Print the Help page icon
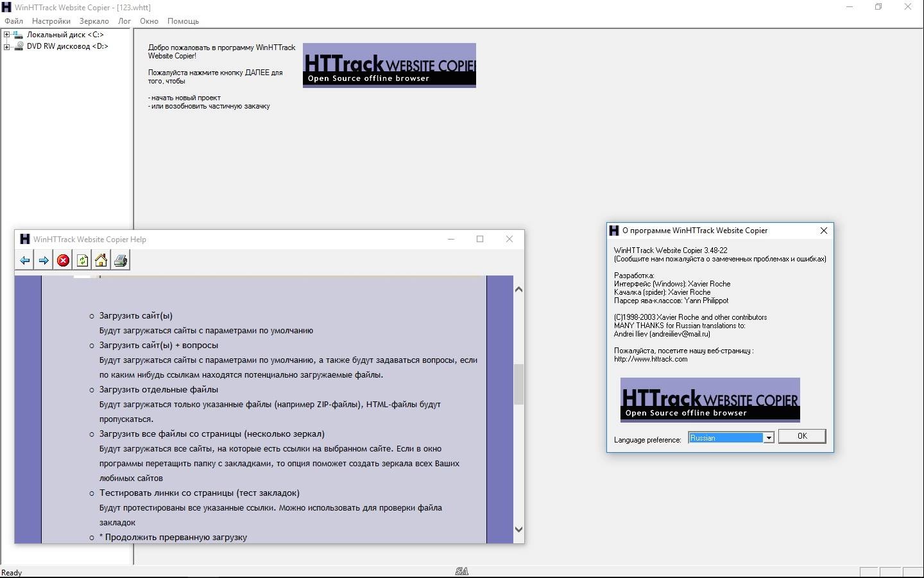This screenshot has width=924, height=578. click(x=121, y=260)
